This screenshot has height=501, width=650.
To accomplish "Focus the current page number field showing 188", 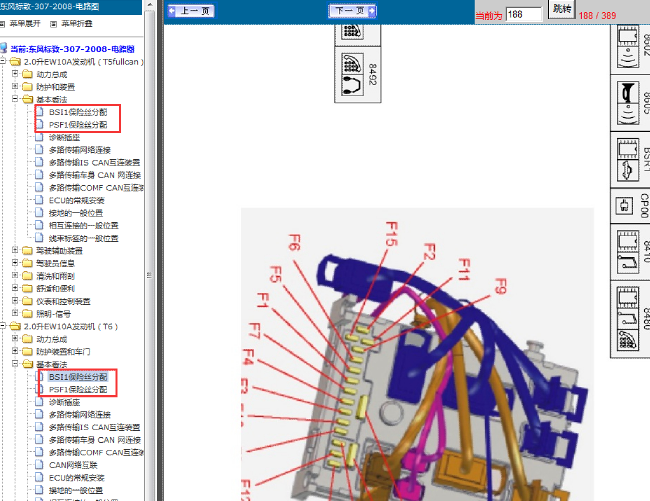I will (524, 15).
